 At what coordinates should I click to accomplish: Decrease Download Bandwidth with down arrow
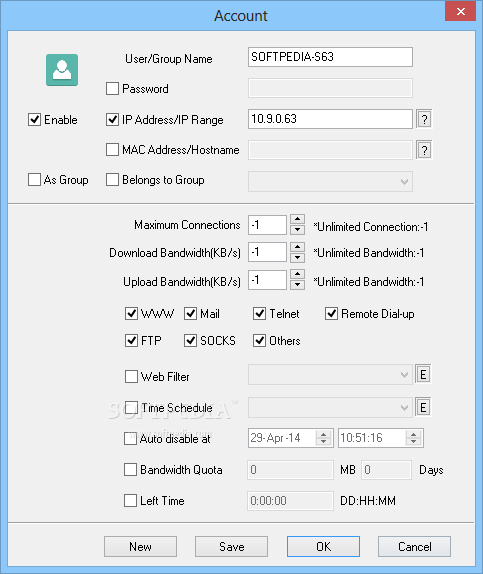coord(297,257)
